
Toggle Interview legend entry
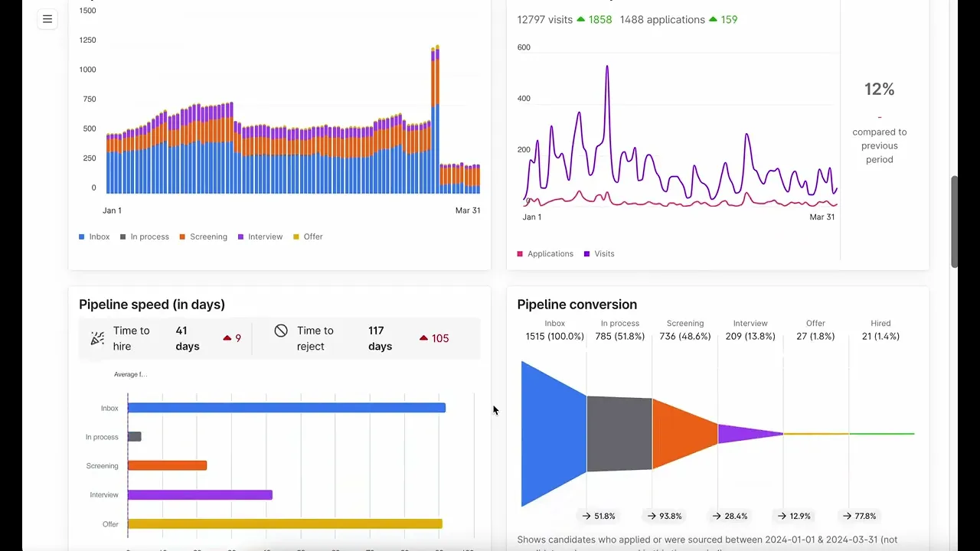[x=260, y=236]
